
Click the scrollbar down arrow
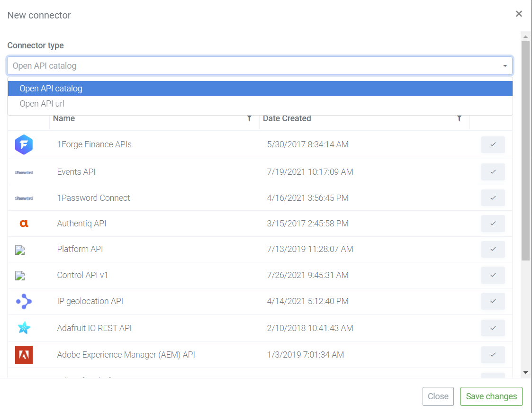point(525,372)
